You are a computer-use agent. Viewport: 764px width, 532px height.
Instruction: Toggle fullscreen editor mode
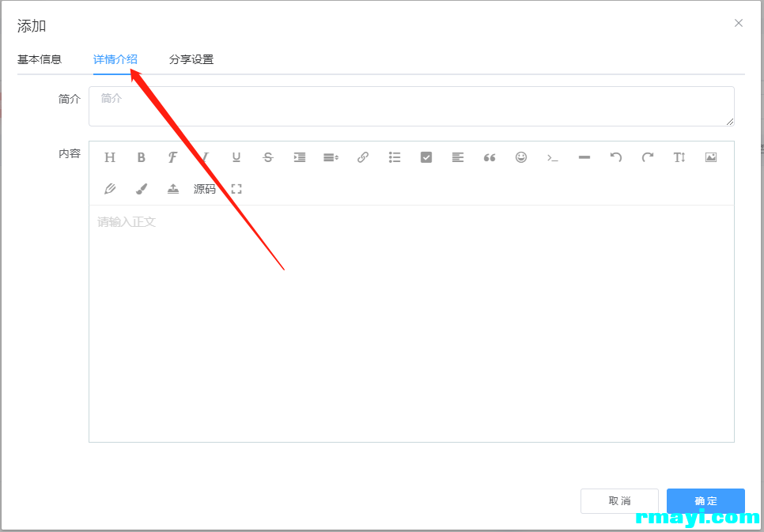(236, 189)
